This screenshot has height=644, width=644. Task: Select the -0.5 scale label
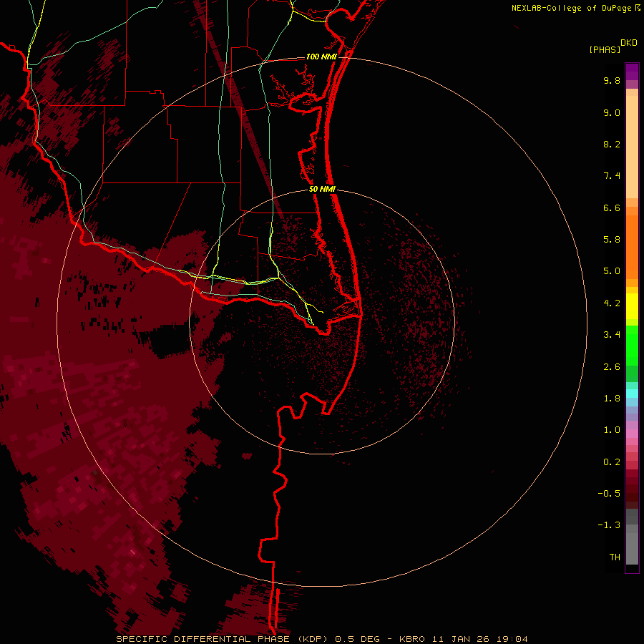[609, 494]
